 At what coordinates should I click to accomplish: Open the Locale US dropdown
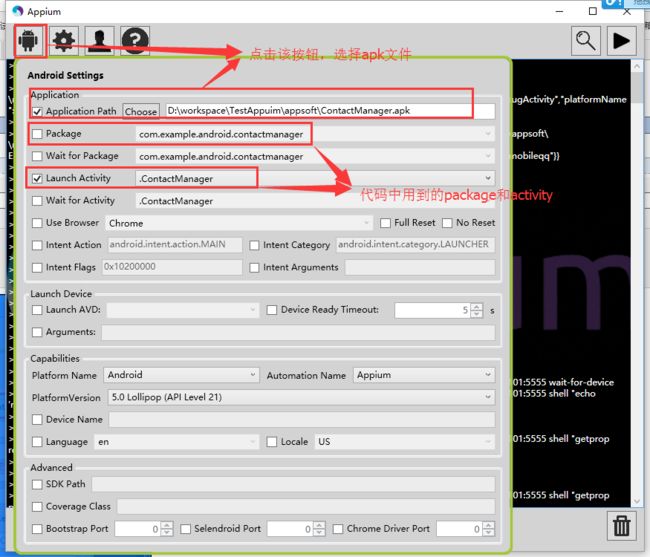405,442
